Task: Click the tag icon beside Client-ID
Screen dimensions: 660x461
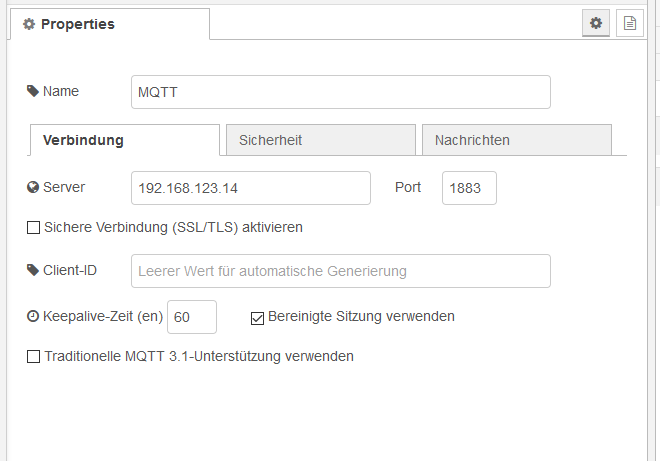Action: 33,270
